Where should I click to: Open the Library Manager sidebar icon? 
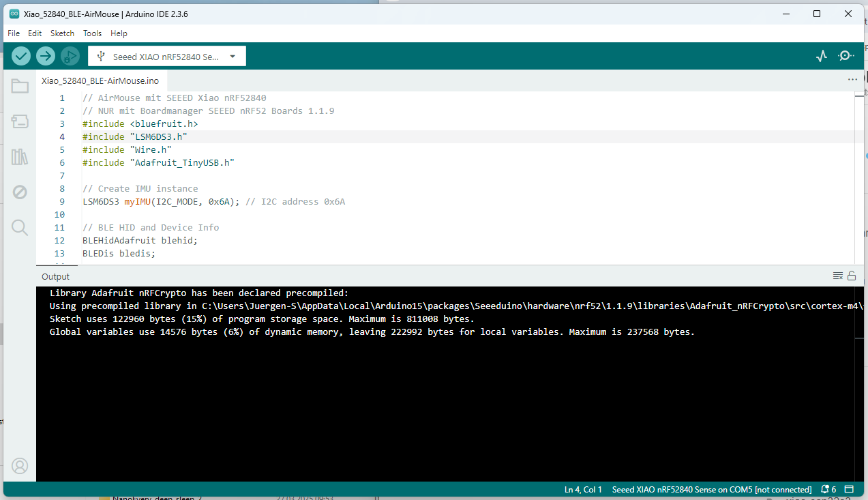20,158
